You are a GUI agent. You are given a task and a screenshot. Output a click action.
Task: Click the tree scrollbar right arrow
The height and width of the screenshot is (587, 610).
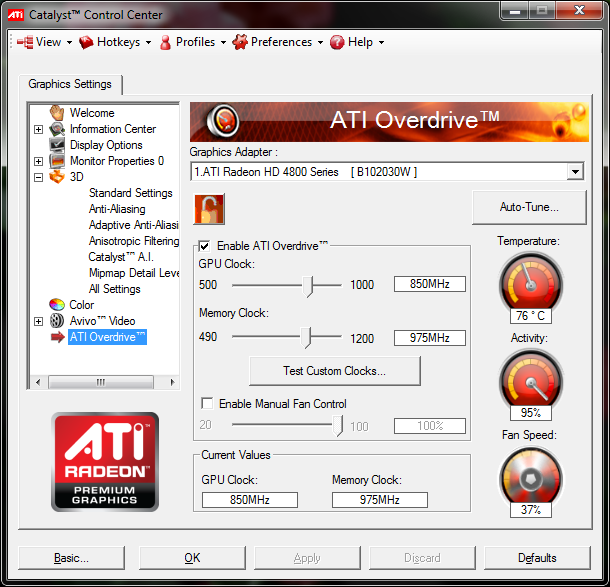pos(172,382)
